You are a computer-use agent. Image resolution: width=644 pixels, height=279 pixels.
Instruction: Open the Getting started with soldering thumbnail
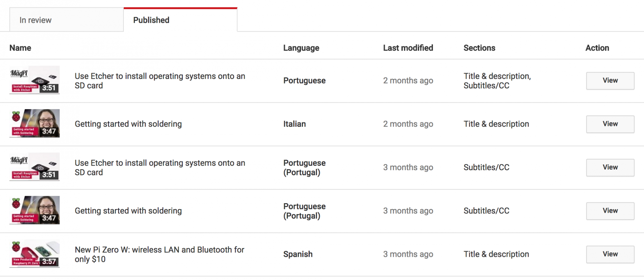point(34,123)
